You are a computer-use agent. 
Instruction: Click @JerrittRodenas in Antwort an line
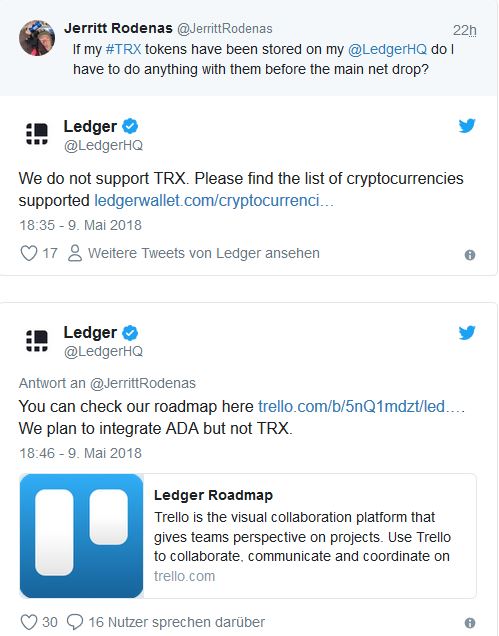tap(143, 383)
